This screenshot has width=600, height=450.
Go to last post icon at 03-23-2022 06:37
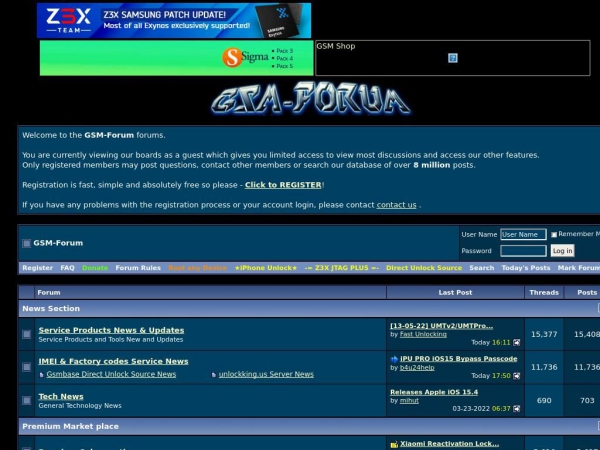[x=517, y=409]
